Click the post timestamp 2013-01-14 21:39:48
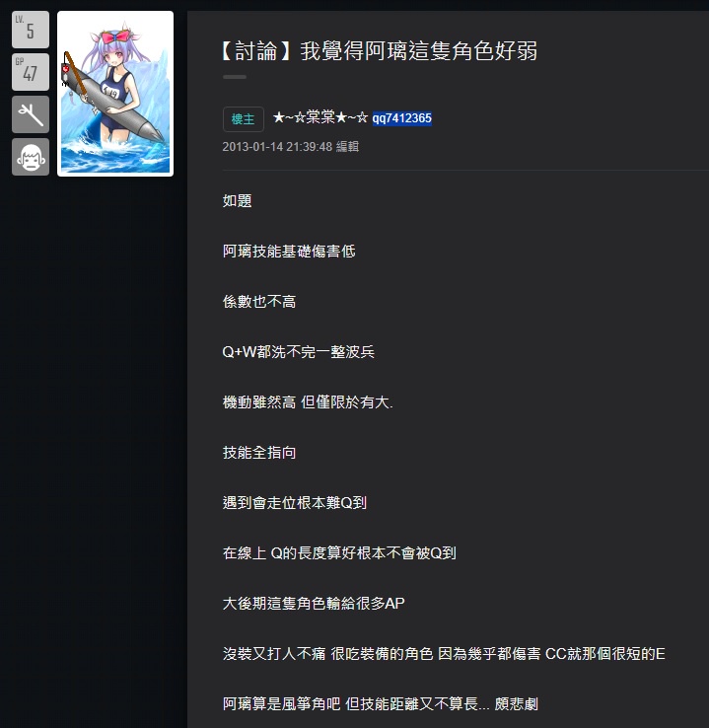709x728 pixels. point(277,147)
